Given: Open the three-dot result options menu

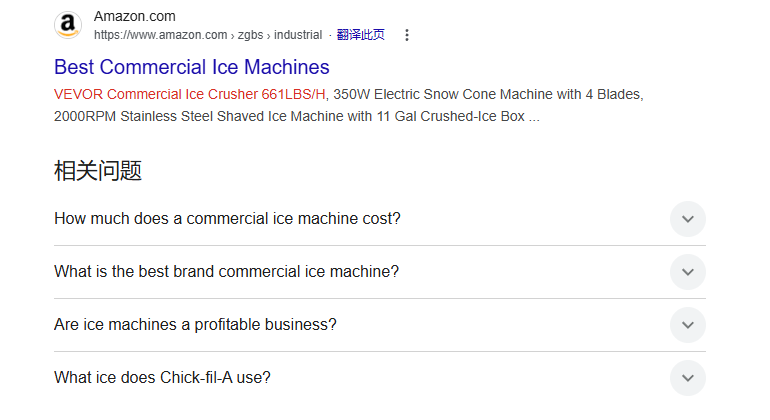Looking at the screenshot, I should point(406,35).
